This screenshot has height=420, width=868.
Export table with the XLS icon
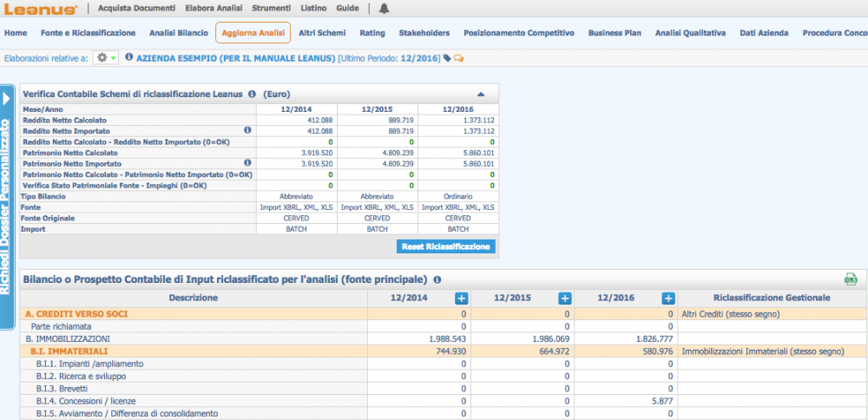click(x=851, y=279)
